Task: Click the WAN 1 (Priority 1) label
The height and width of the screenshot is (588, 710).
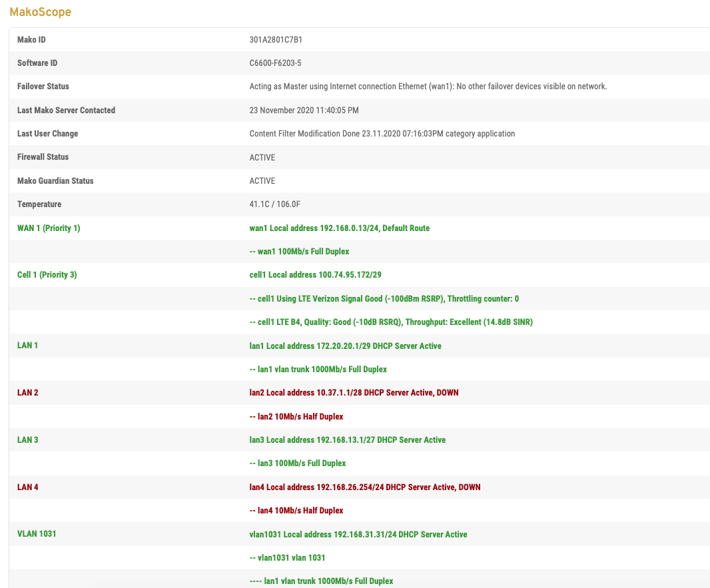Action: click(x=49, y=228)
